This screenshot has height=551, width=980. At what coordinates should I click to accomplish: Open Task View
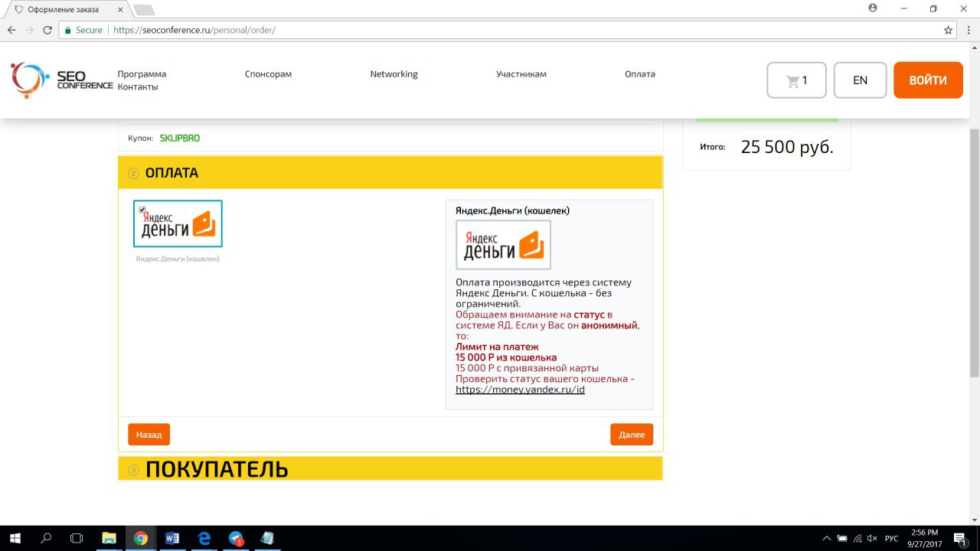click(77, 538)
